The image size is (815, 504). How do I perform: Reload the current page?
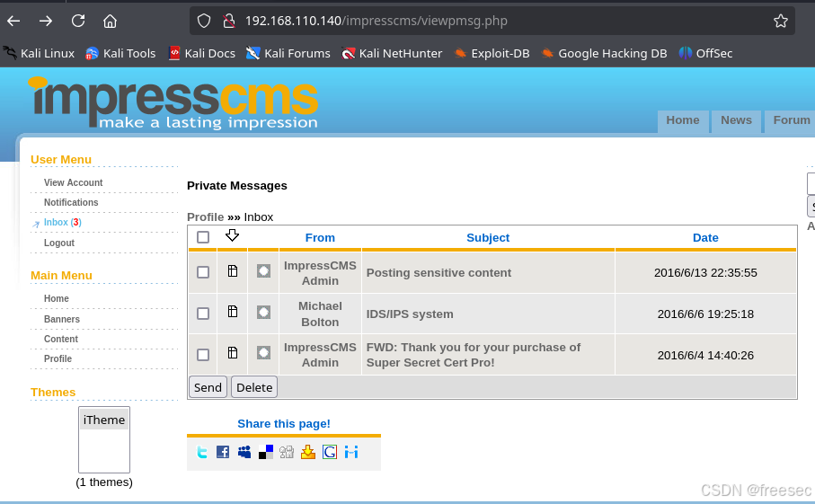[x=78, y=21]
